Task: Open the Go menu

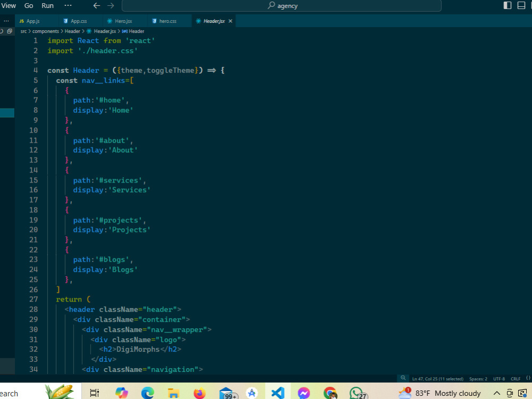Action: tap(29, 6)
